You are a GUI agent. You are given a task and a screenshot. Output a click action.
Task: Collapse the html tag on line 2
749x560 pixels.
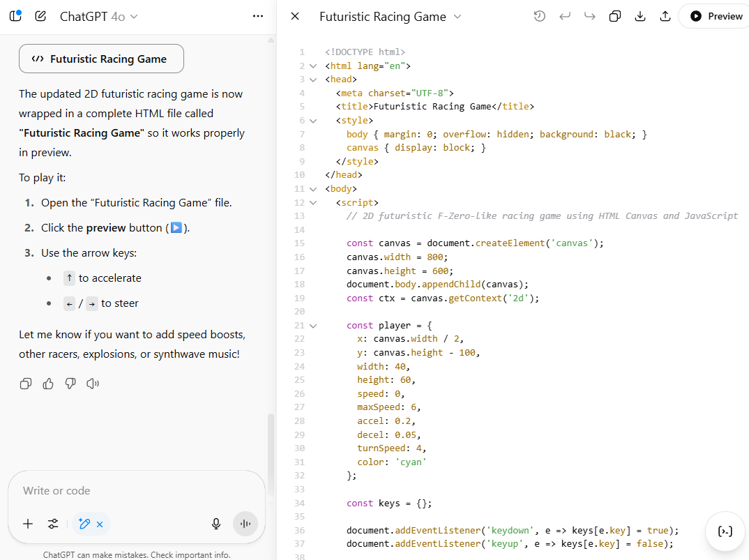click(313, 66)
